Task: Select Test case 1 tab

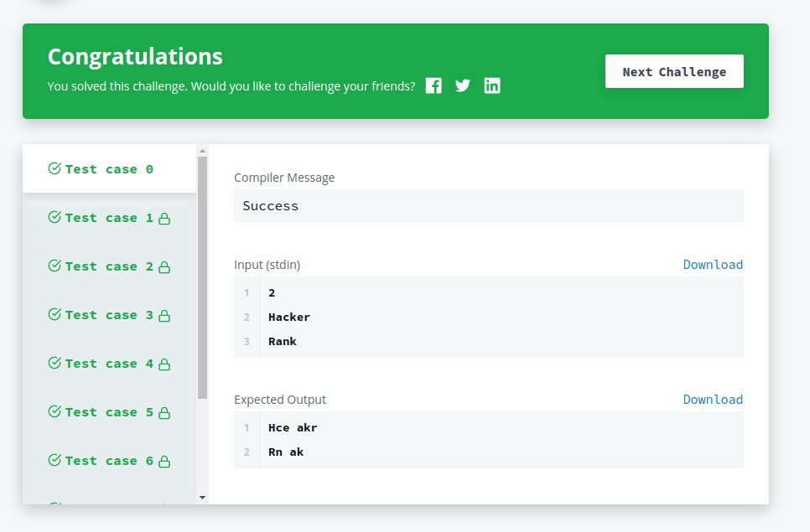Action: (110, 218)
